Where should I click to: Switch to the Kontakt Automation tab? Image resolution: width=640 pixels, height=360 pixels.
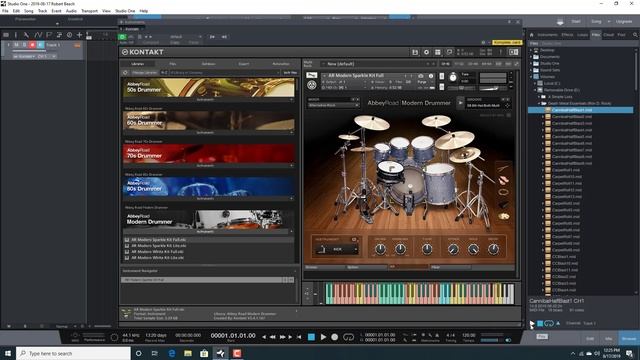pyautogui.click(x=281, y=64)
